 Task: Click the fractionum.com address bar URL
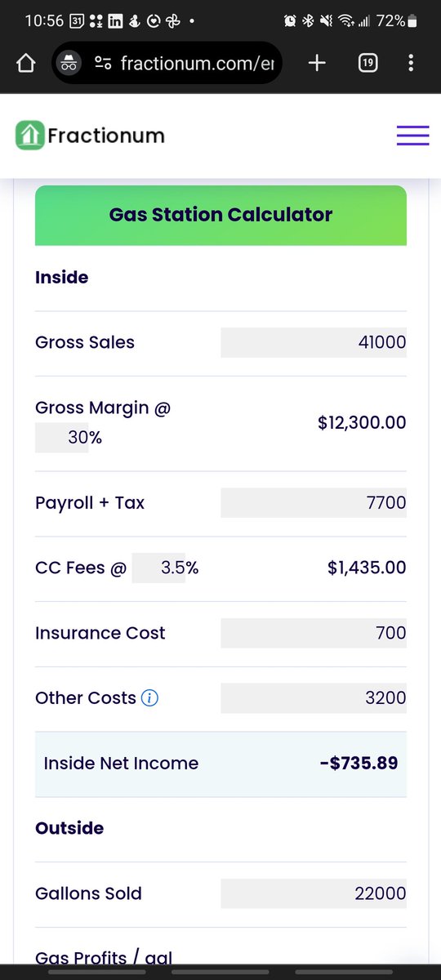tap(197, 63)
